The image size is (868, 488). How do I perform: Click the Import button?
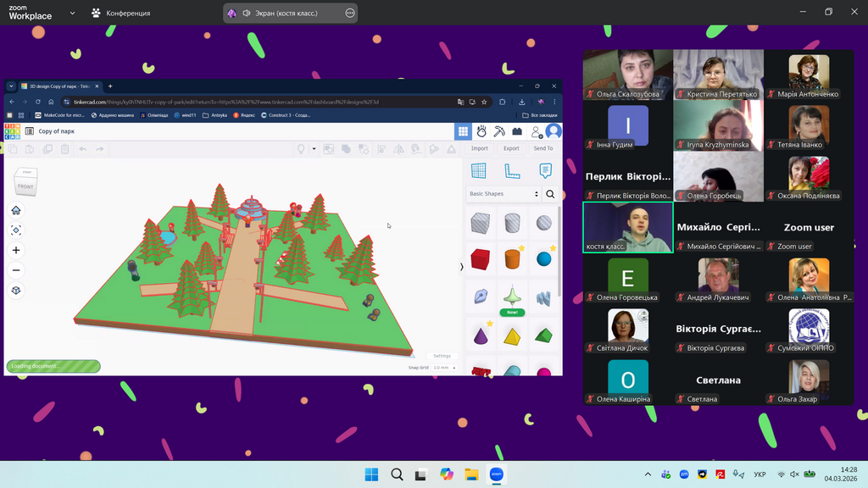(x=480, y=148)
